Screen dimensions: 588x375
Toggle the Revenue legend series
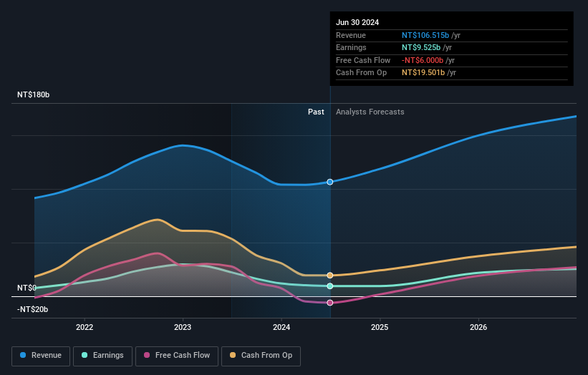pyautogui.click(x=41, y=356)
